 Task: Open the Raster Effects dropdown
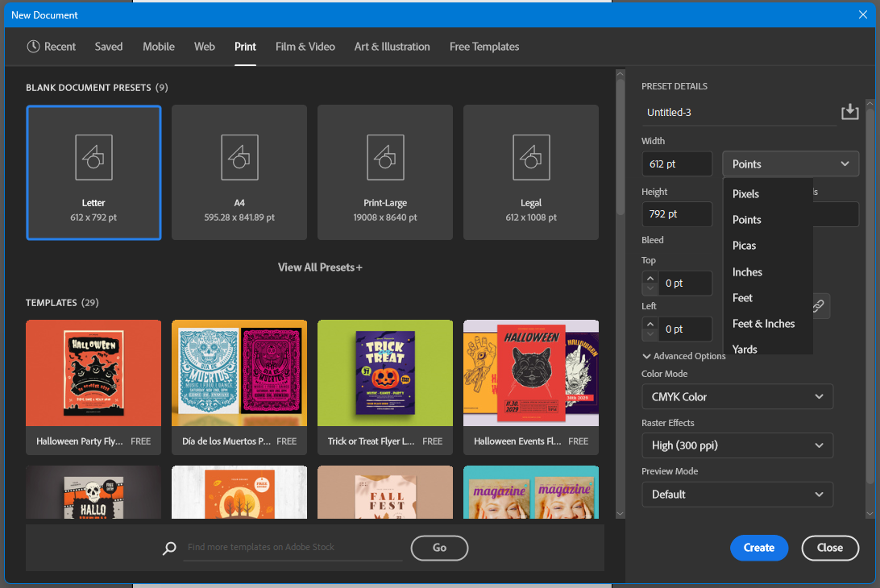737,445
